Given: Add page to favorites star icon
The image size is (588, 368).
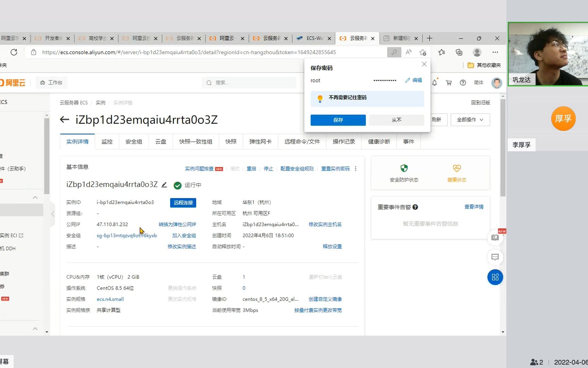Looking at the screenshot, I should (423, 52).
